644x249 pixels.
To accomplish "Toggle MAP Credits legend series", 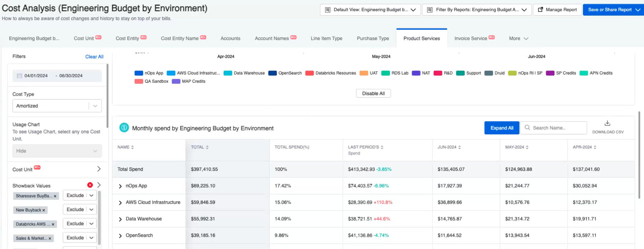I will (188, 81).
